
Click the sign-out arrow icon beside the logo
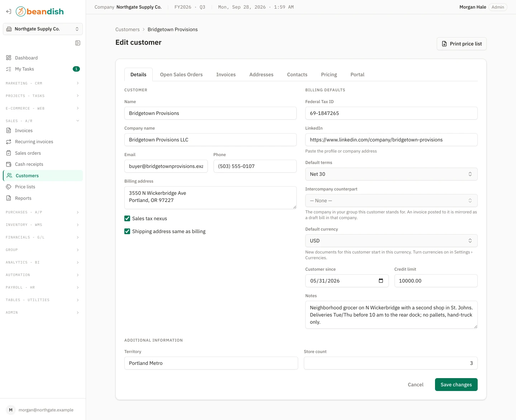pos(9,11)
